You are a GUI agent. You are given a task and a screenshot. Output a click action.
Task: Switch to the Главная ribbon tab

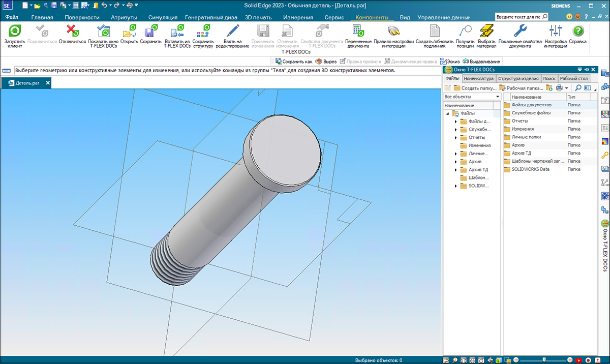[42, 17]
